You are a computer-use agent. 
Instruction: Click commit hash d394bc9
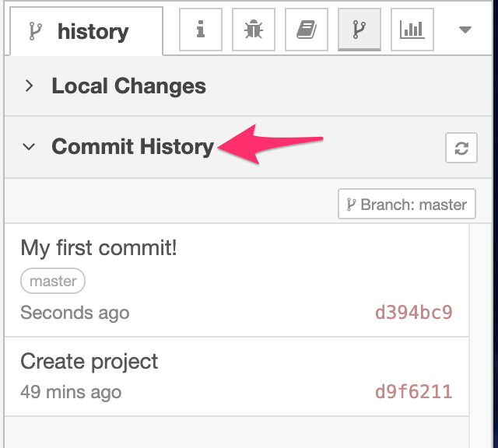(x=413, y=313)
